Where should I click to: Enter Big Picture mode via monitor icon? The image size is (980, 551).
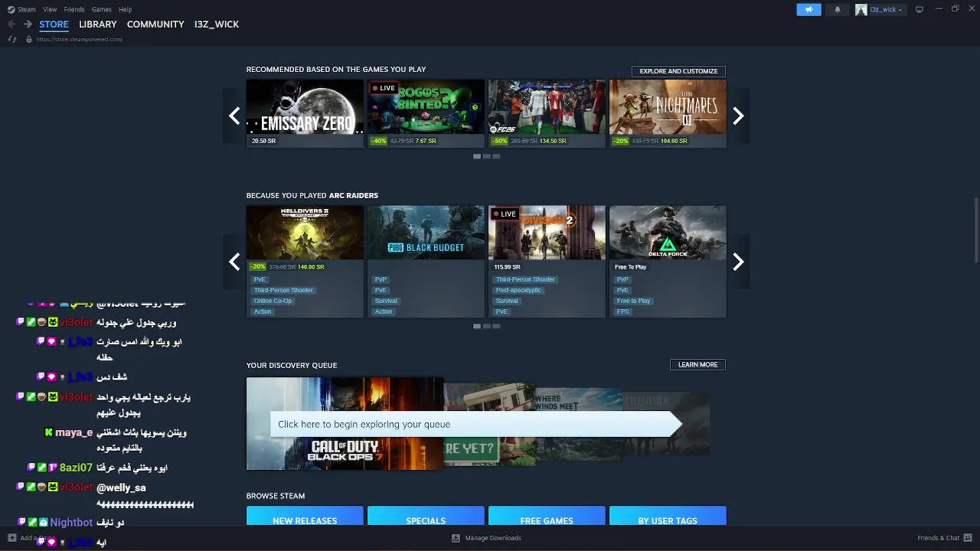click(x=920, y=9)
